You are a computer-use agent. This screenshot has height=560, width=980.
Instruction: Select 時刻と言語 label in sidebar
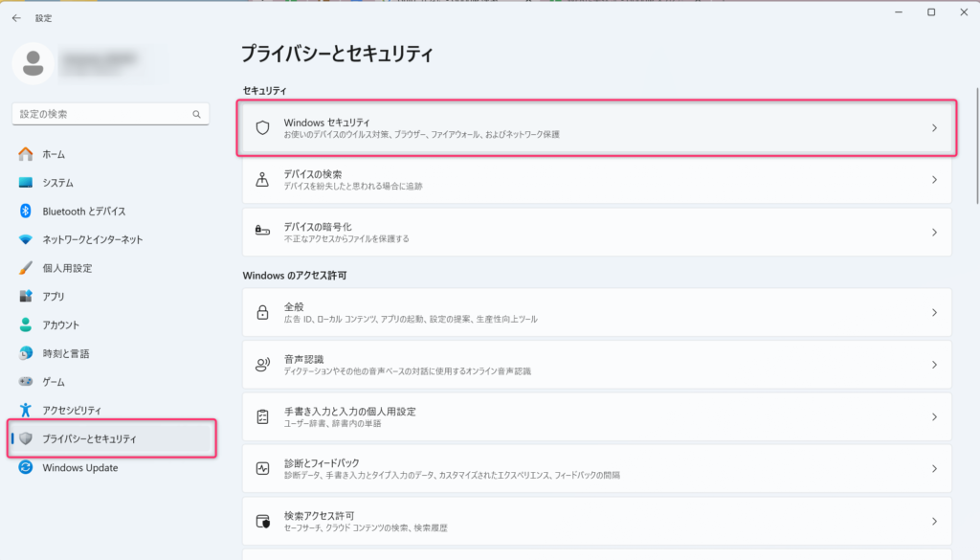click(x=66, y=354)
